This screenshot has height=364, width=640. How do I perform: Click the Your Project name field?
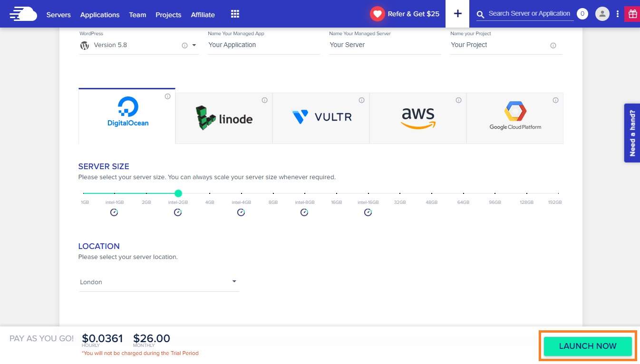(506, 45)
